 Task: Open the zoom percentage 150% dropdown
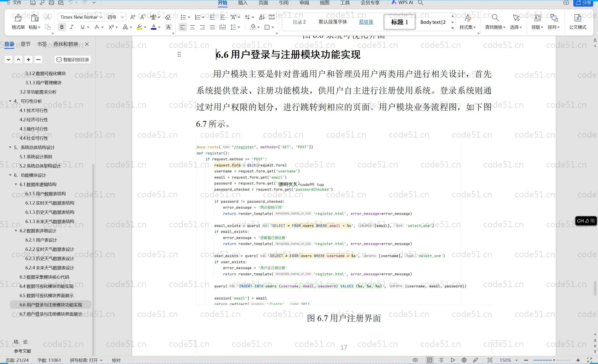(516, 360)
